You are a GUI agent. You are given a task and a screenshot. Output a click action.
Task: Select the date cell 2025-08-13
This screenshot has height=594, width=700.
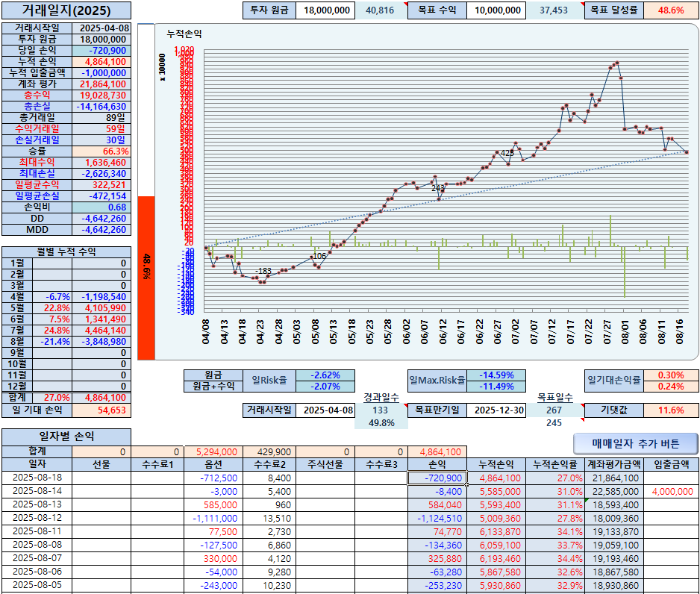coord(37,504)
